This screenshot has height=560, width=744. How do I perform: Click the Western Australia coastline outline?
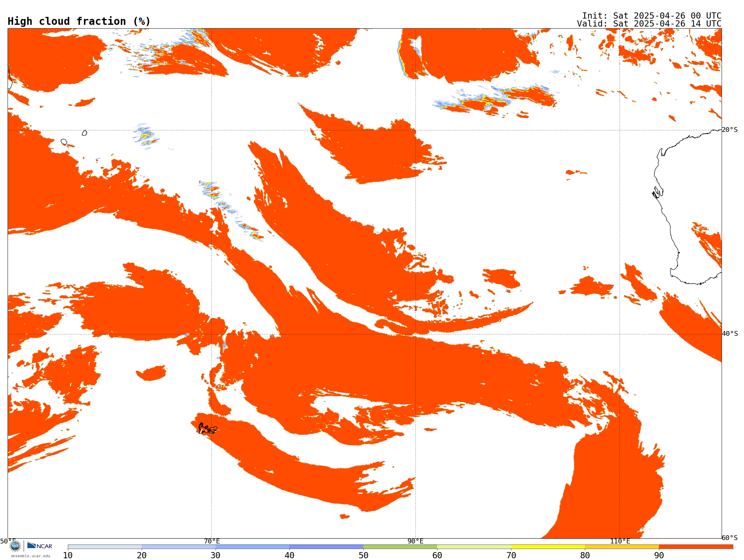(688, 207)
